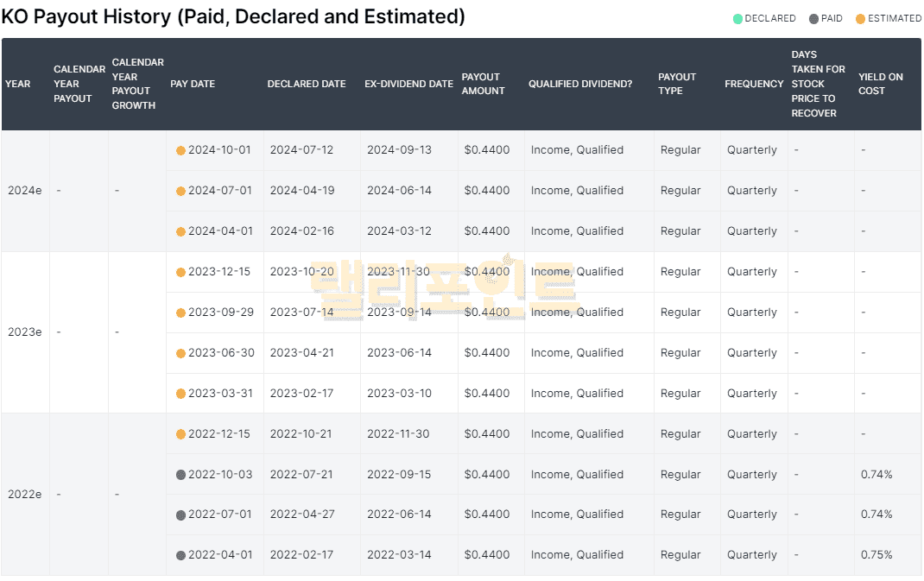The width and height of the screenshot is (924, 581).
Task: Click the ex-dividend date 2022-06-14
Action: [399, 515]
